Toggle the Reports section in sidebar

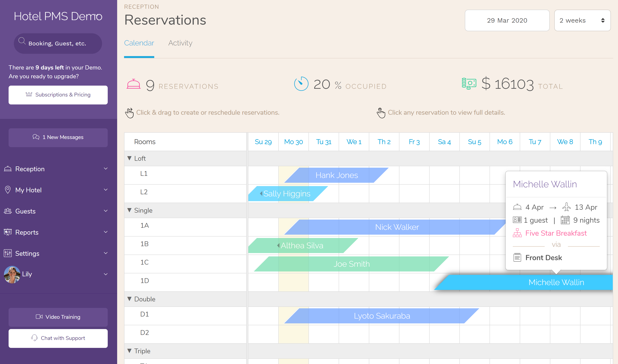(x=58, y=232)
